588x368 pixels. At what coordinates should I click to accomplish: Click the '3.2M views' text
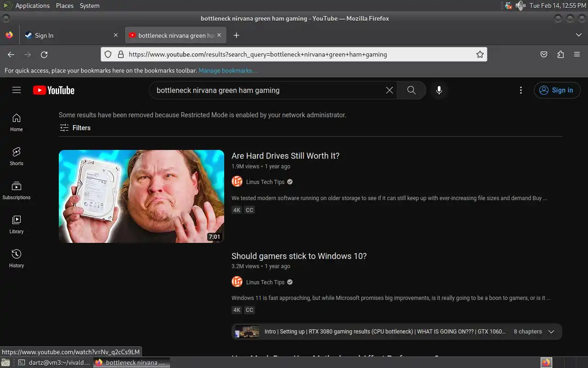tap(245, 266)
